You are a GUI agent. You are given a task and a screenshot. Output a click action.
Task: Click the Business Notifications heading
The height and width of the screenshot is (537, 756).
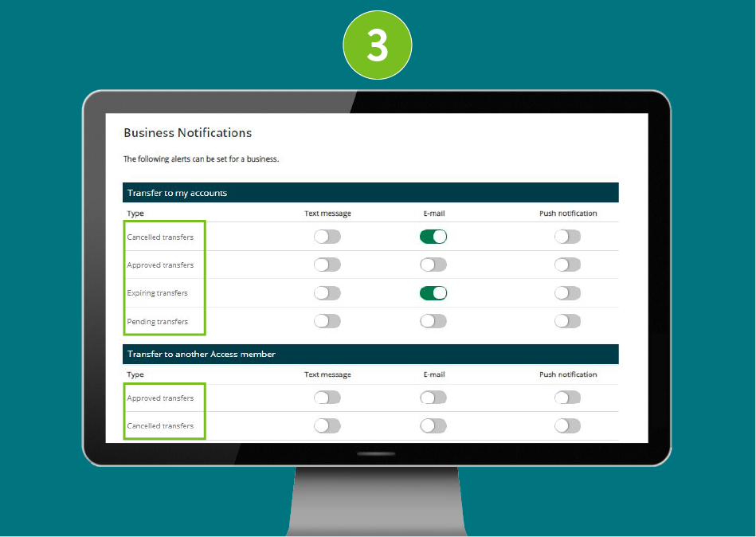click(x=187, y=133)
